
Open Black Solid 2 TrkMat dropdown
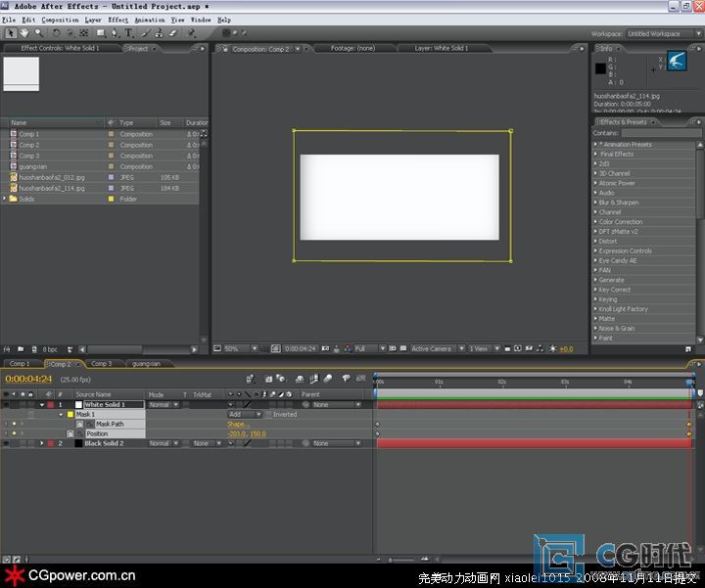[206, 443]
